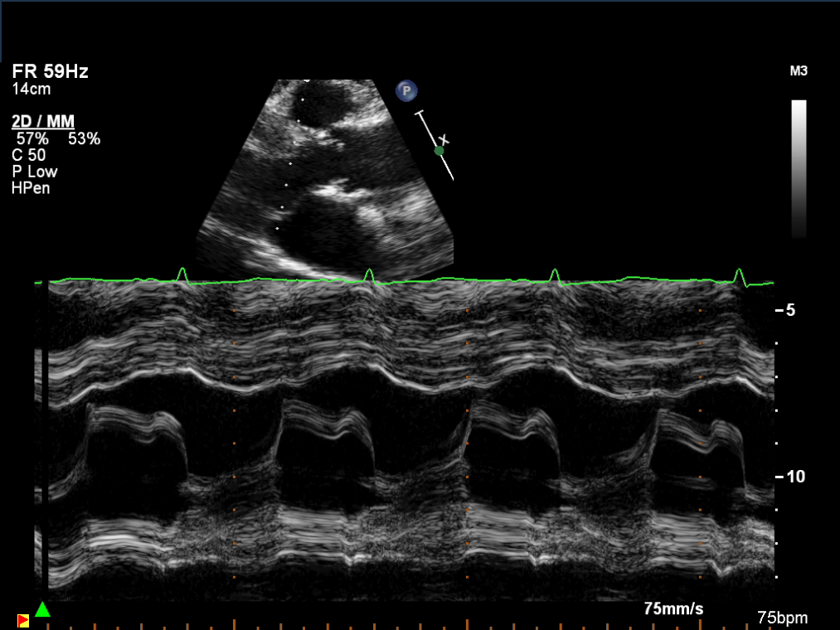Click the M3 map label
The height and width of the screenshot is (630, 840).
pyautogui.click(x=799, y=72)
